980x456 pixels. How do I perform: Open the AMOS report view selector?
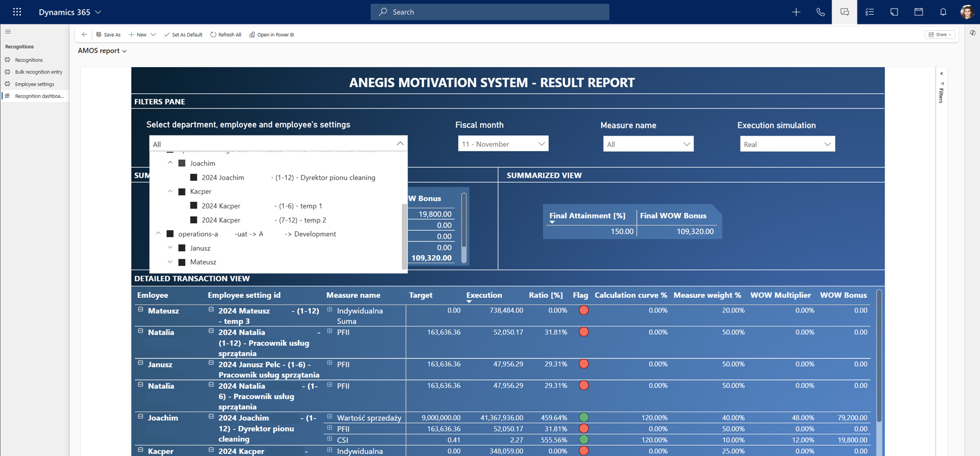tap(102, 50)
